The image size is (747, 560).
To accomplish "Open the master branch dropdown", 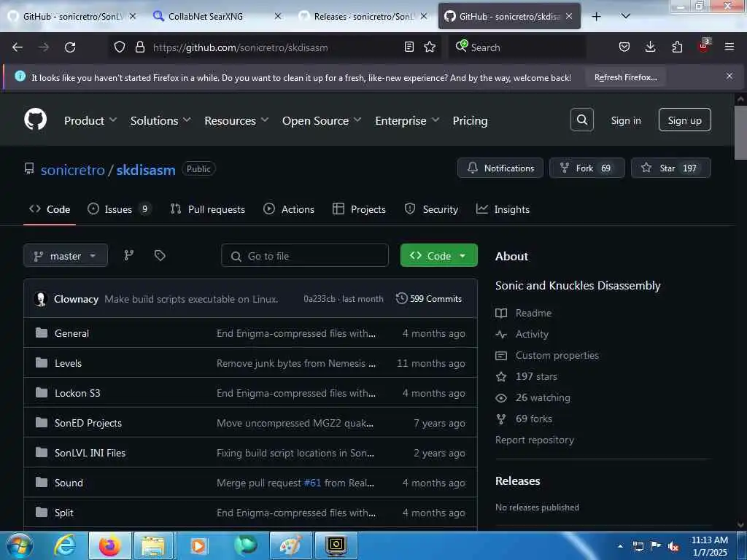I will (65, 256).
